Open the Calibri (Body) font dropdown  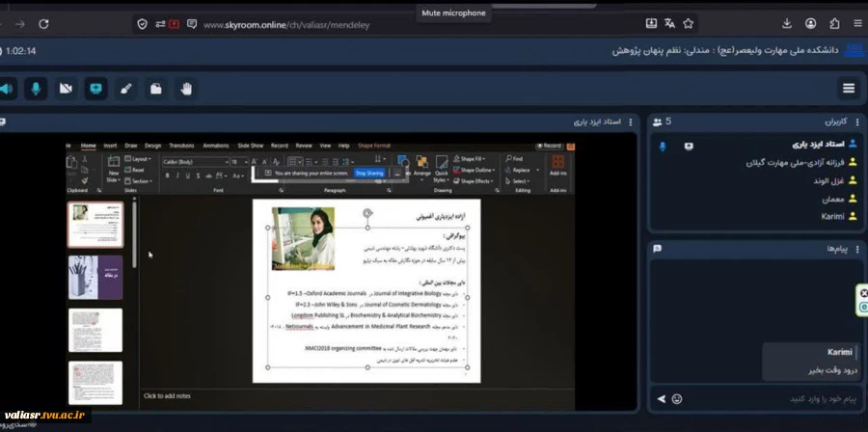click(x=196, y=162)
